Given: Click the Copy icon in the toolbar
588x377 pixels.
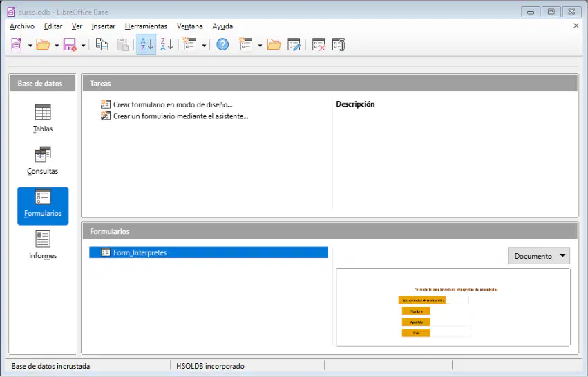Looking at the screenshot, I should (102, 45).
